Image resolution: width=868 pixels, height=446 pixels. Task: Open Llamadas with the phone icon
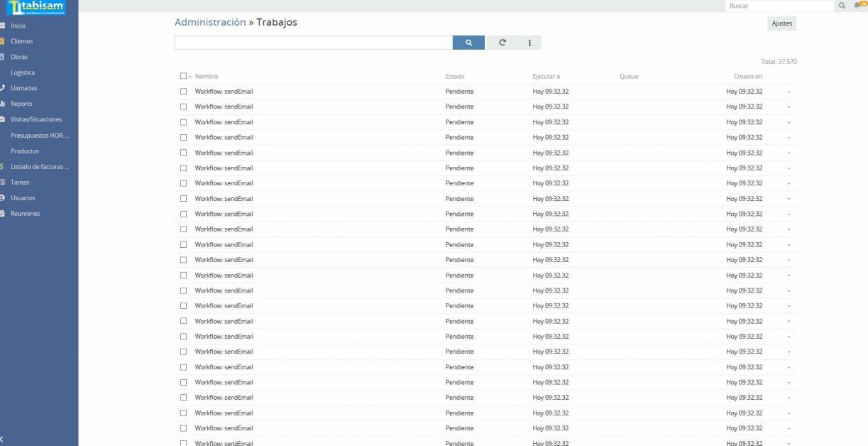coord(3,88)
